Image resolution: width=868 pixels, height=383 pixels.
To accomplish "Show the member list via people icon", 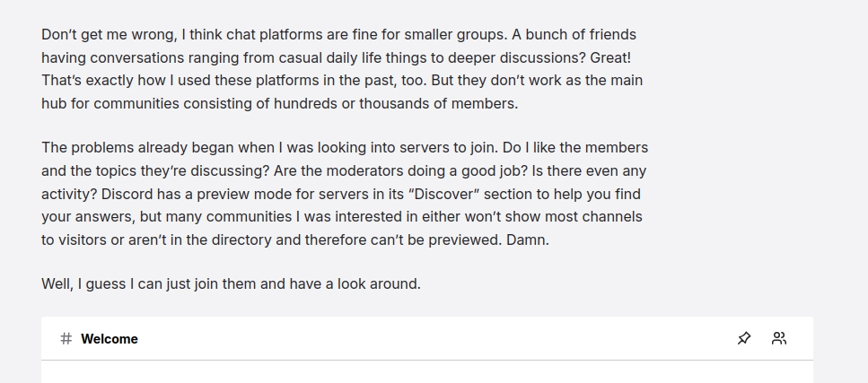I will [x=779, y=338].
